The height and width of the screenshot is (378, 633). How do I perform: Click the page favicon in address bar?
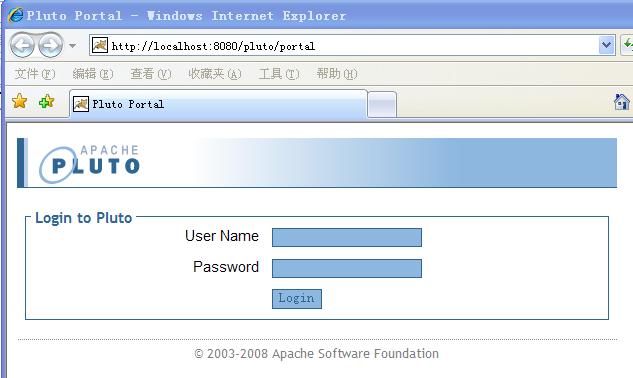pos(100,45)
